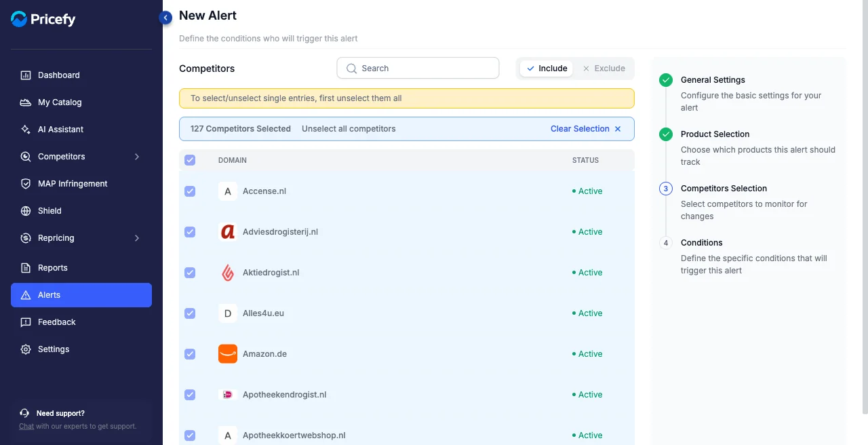The height and width of the screenshot is (445, 868).
Task: Open the Shield page
Action: point(81,211)
